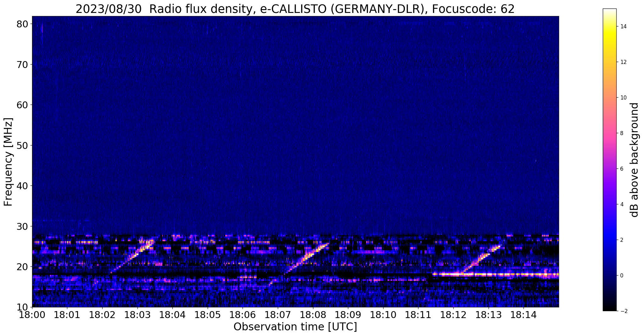Click the 18:11 time tick label
This screenshot has height=336, width=644.
(x=418, y=315)
